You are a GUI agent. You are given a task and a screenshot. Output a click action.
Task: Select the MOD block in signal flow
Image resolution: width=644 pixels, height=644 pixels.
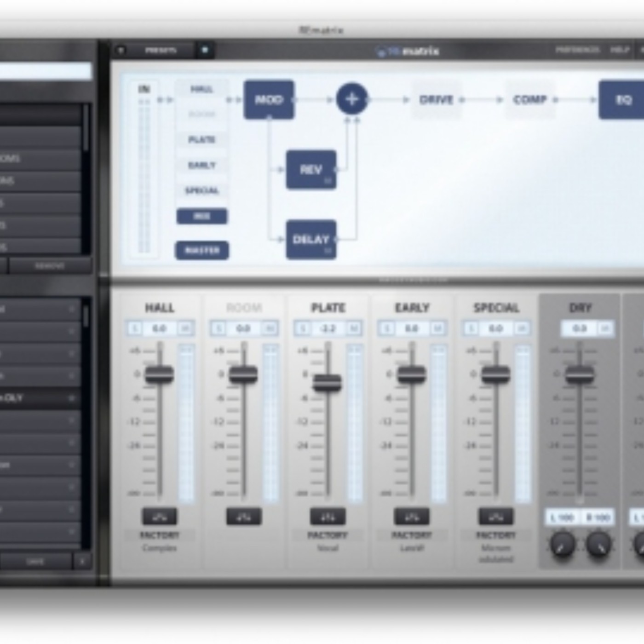[269, 99]
